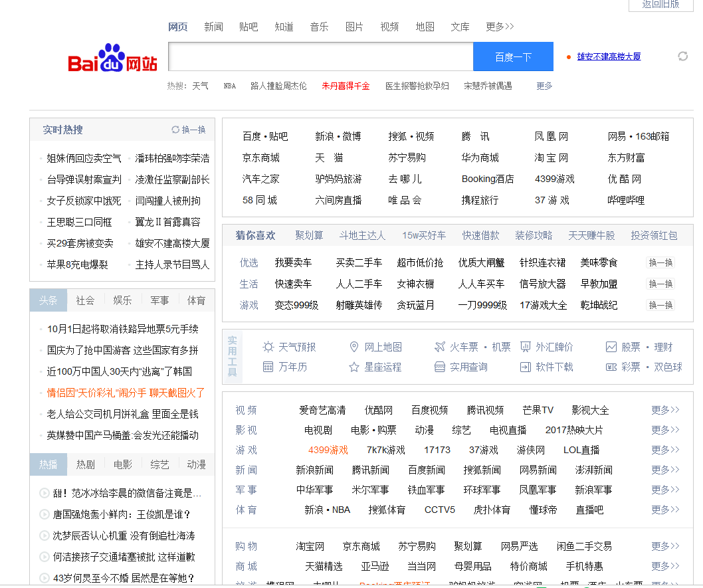Screen dimensions: 703x588
Task: Expand 更多>> in the 购物 row
Action: click(x=665, y=546)
